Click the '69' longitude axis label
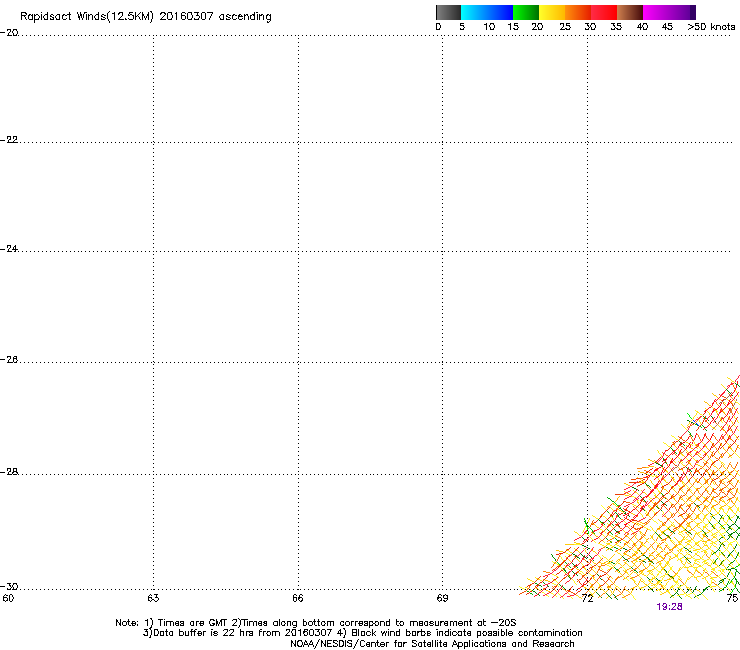Screen dimensions: 740x650 [442, 598]
